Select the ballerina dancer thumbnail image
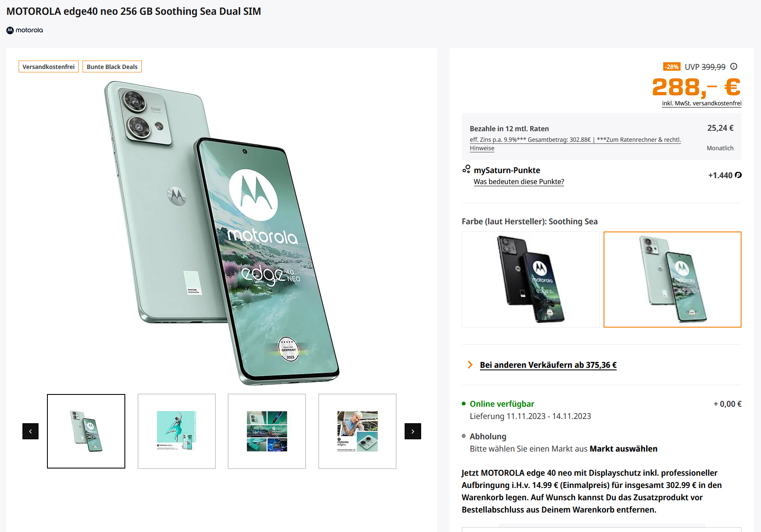The image size is (761, 532). point(176,431)
